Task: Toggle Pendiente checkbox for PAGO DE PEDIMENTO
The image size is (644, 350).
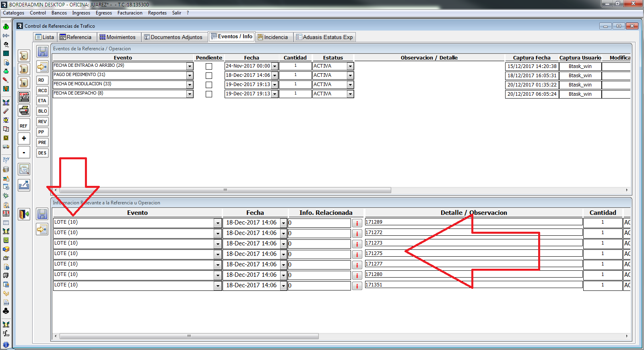Action: click(209, 76)
